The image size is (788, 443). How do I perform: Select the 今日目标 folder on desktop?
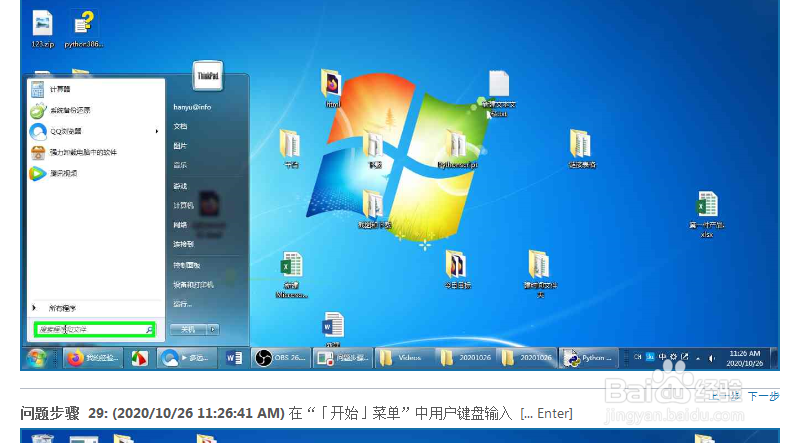pyautogui.click(x=457, y=270)
